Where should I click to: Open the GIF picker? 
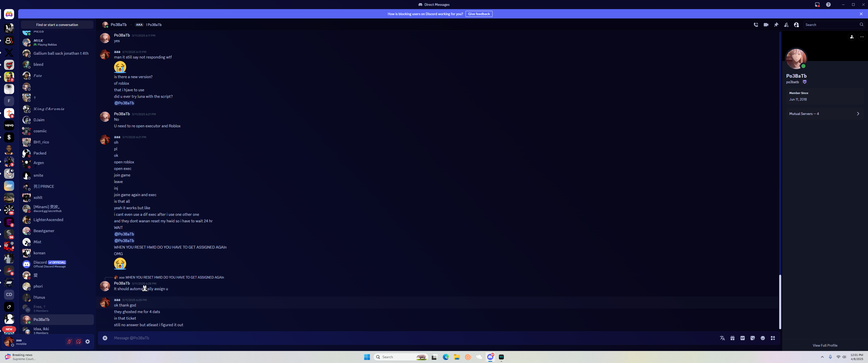click(x=742, y=338)
